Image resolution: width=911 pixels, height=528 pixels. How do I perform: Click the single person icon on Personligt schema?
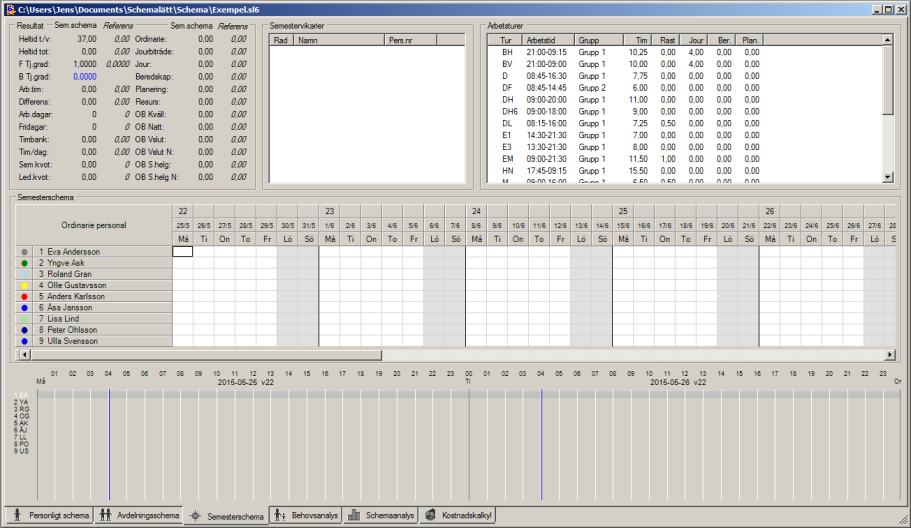17,515
